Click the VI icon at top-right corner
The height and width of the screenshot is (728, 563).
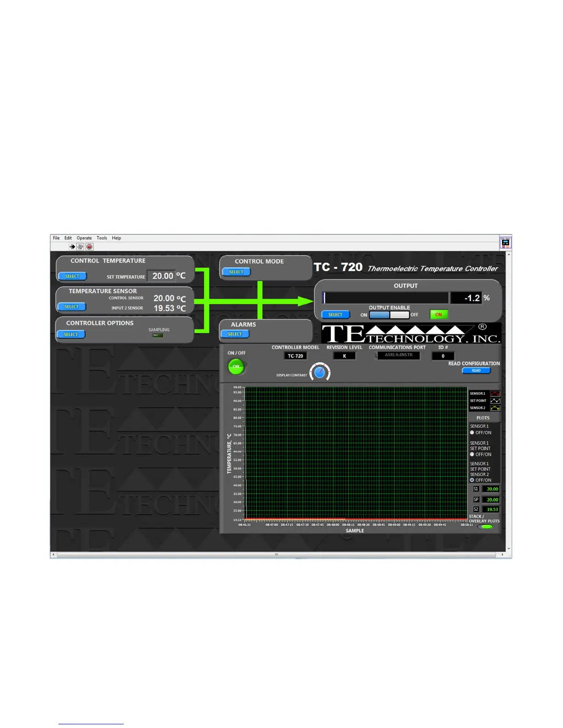tap(506, 243)
